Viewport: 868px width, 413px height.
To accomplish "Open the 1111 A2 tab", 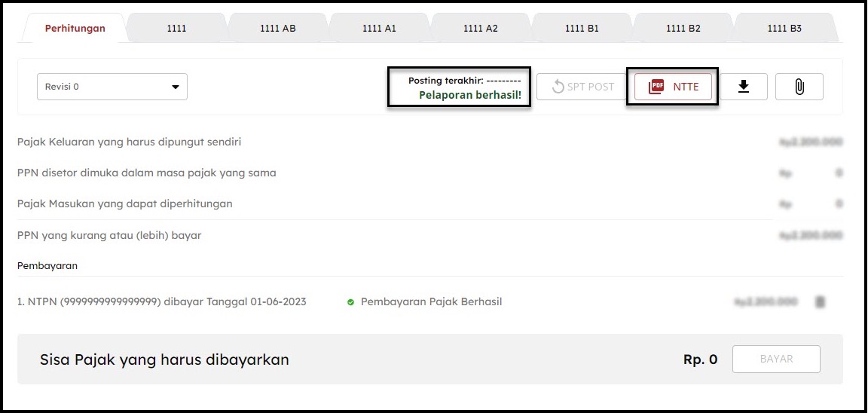I will tap(481, 29).
